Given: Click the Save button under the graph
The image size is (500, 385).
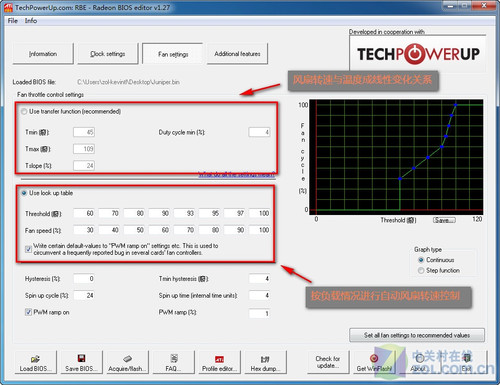Looking at the screenshot, I should click(444, 220).
